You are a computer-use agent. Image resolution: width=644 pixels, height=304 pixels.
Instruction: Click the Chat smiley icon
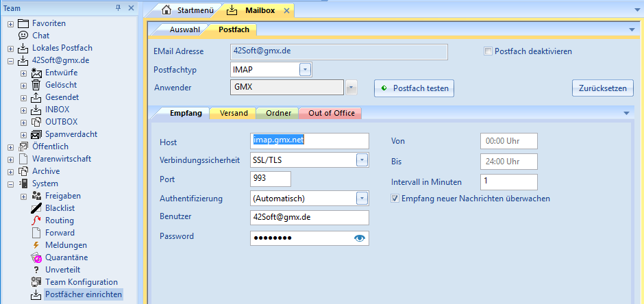[23, 36]
